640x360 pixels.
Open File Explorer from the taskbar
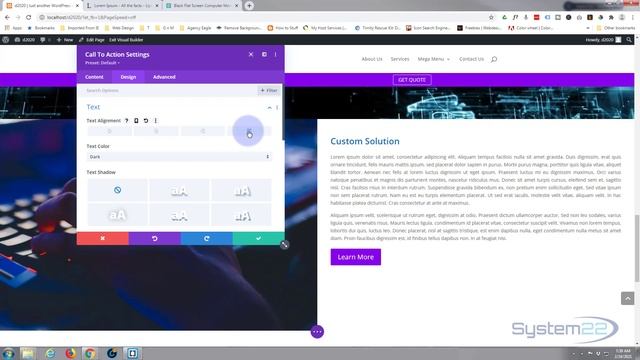coord(28,353)
